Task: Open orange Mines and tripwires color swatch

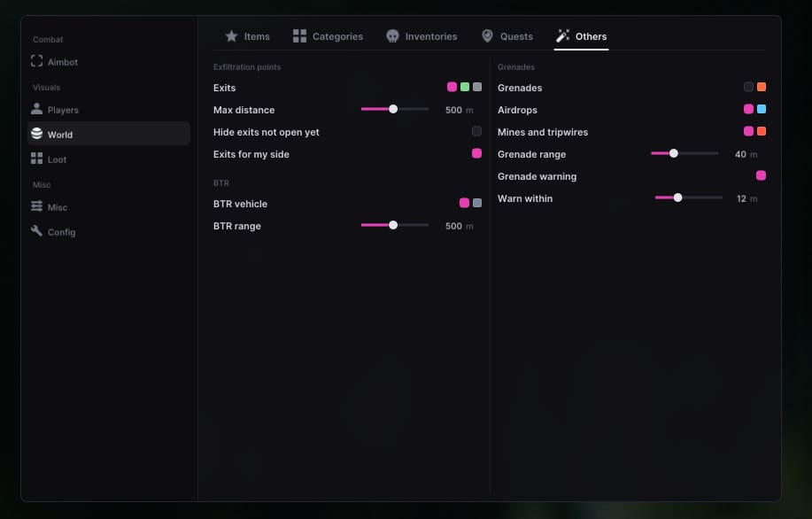Action: pyautogui.click(x=762, y=131)
